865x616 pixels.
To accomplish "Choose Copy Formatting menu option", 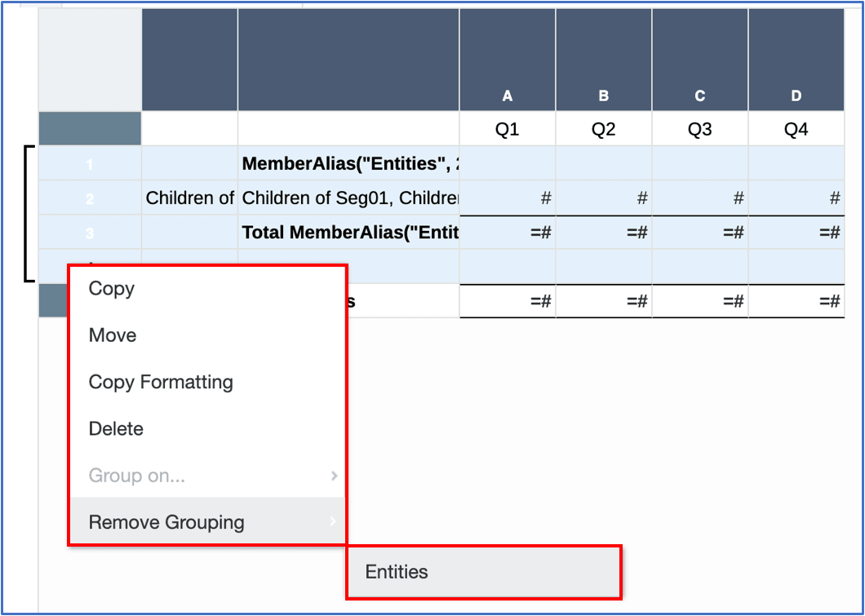I will [161, 382].
